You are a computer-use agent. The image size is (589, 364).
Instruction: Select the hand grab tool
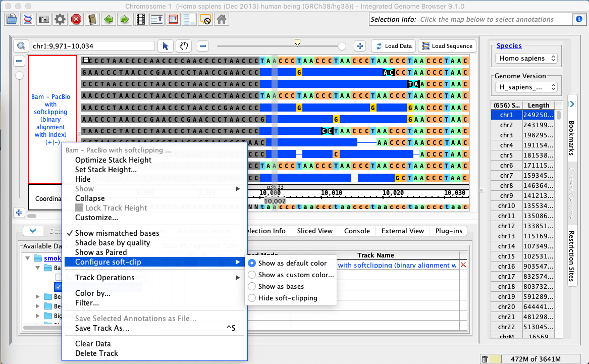(x=184, y=46)
